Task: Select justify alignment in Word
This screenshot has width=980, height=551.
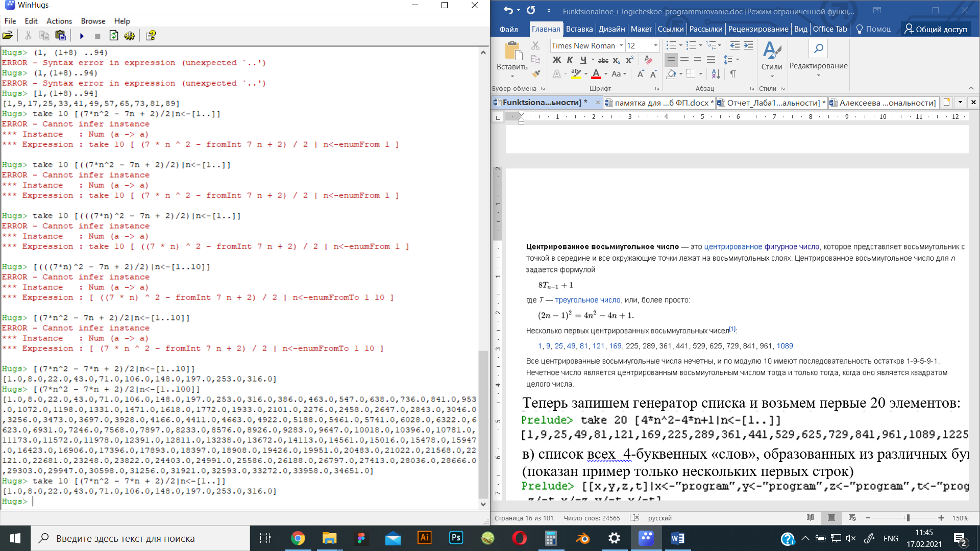Action: click(710, 60)
